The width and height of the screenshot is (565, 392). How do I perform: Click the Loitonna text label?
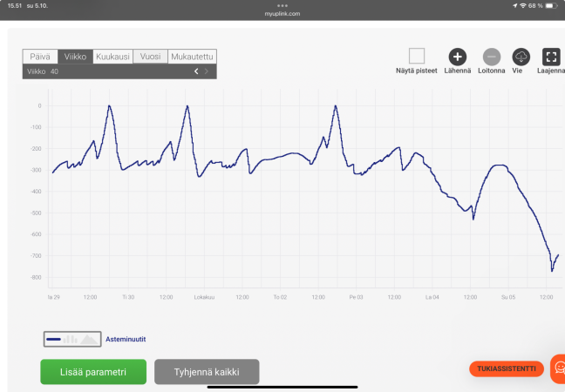492,71
